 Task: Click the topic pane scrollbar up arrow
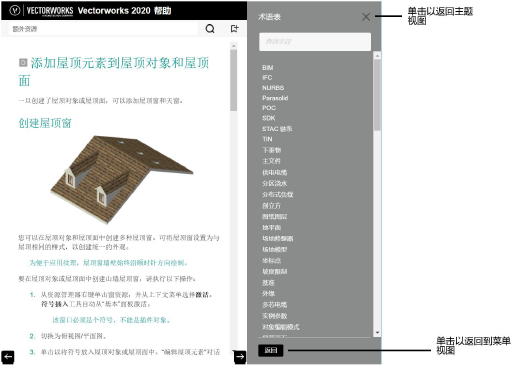coord(234,46)
